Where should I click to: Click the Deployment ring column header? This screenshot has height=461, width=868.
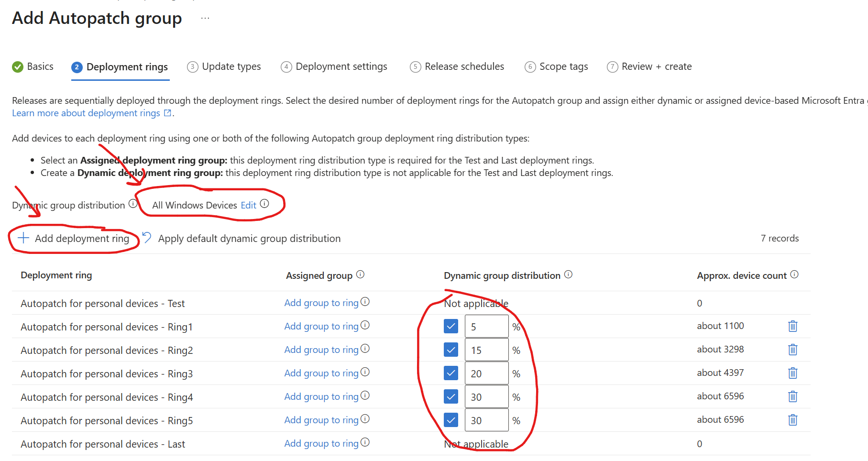(56, 275)
